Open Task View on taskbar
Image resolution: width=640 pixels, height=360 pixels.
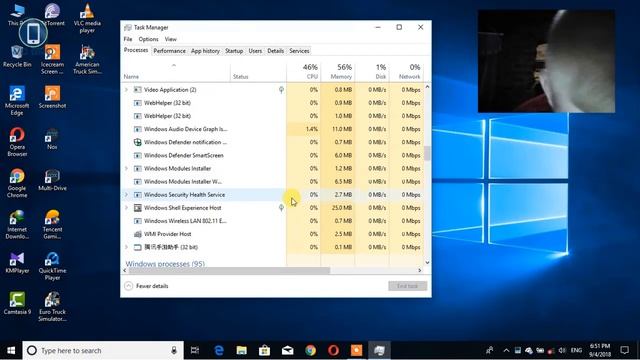tap(195, 350)
